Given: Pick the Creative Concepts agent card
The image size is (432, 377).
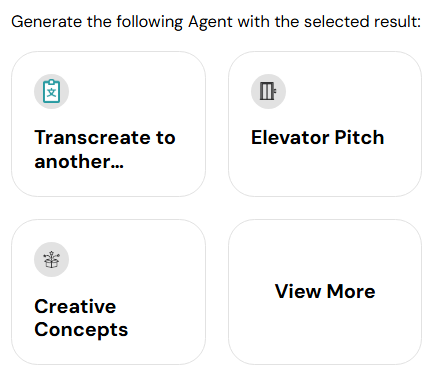Looking at the screenshot, I should pos(108,292).
